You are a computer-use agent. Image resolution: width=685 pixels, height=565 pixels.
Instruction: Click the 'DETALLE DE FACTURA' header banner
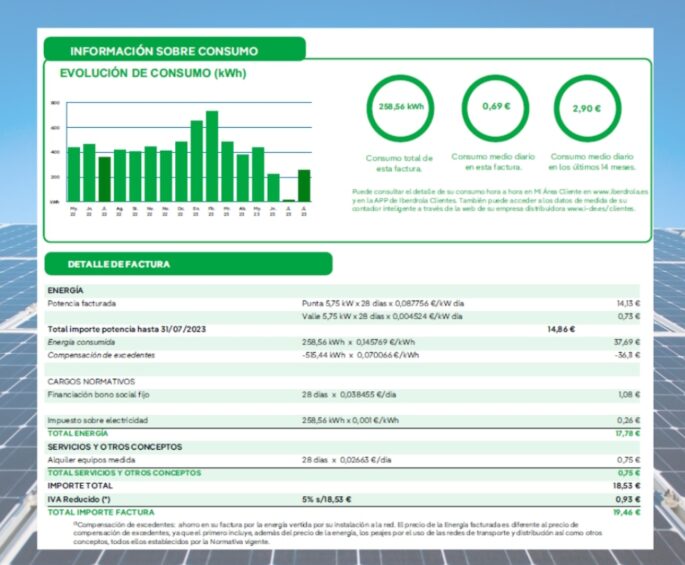point(188,264)
